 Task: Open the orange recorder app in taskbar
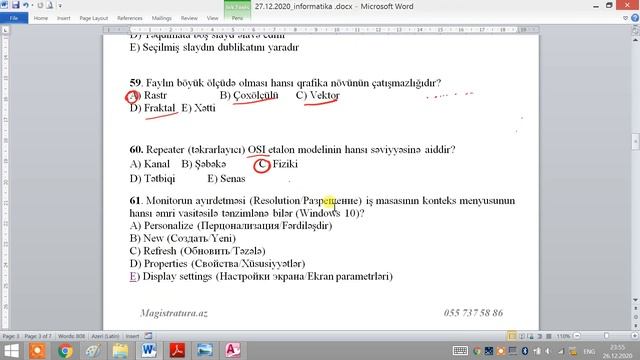pos(38,351)
